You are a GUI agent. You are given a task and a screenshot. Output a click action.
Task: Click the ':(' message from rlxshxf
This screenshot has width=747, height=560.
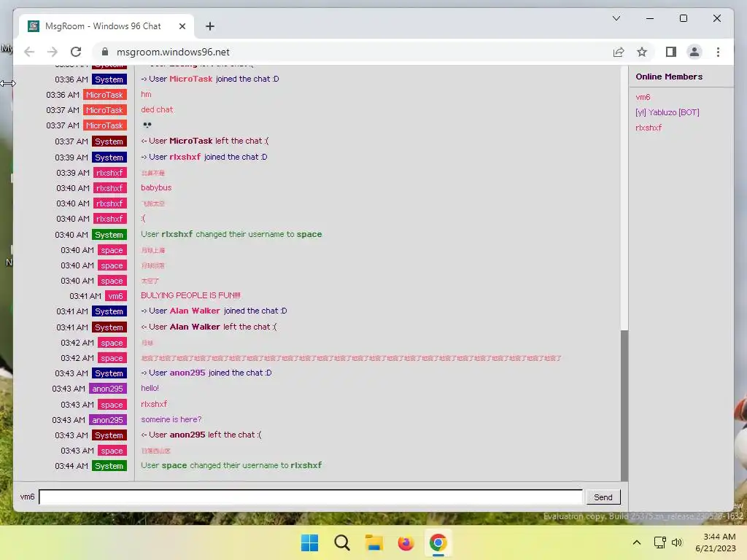pyautogui.click(x=143, y=219)
